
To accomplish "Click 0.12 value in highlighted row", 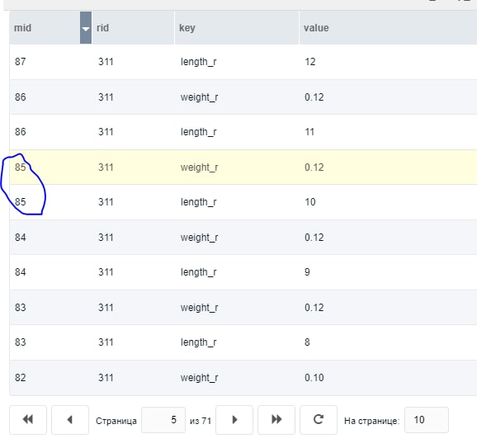I will pyautogui.click(x=314, y=167).
